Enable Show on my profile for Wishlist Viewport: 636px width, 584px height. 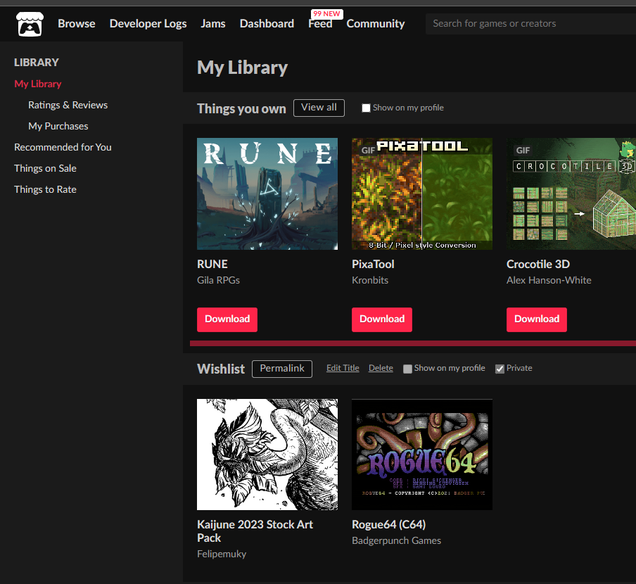(x=408, y=369)
